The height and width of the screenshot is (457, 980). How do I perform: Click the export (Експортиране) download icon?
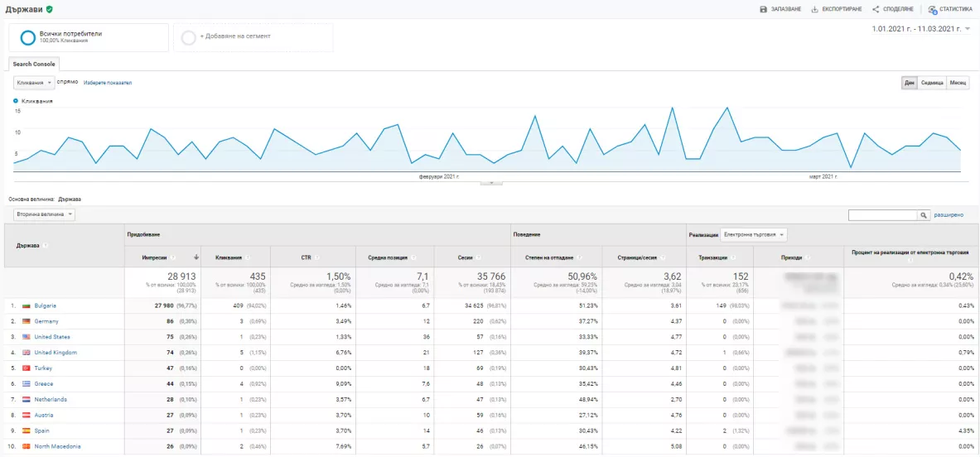pyautogui.click(x=814, y=9)
